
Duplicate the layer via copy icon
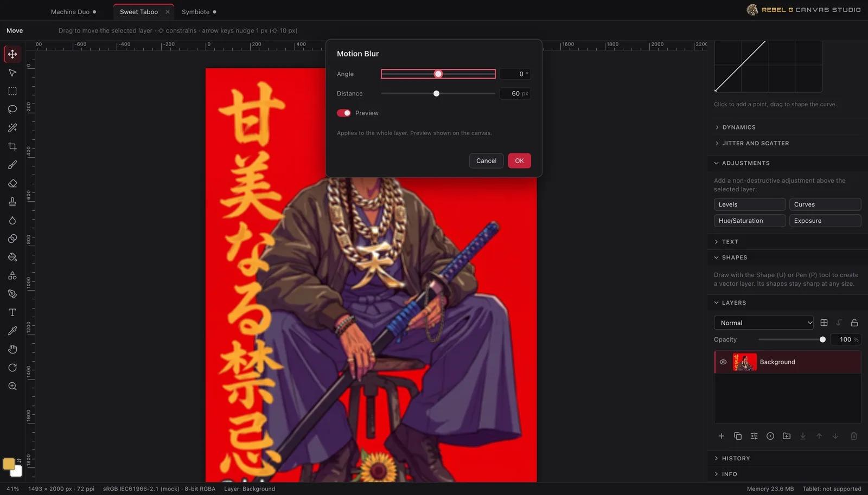738,436
